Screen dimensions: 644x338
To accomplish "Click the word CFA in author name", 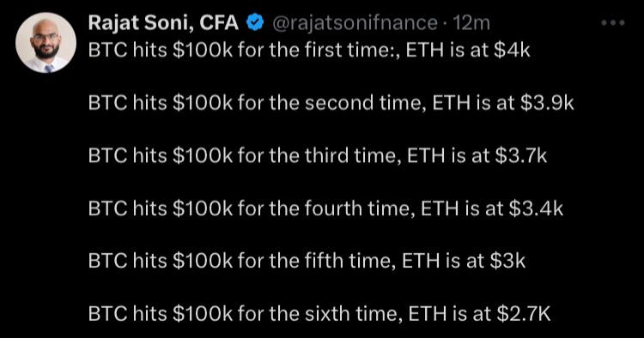I will click(219, 22).
